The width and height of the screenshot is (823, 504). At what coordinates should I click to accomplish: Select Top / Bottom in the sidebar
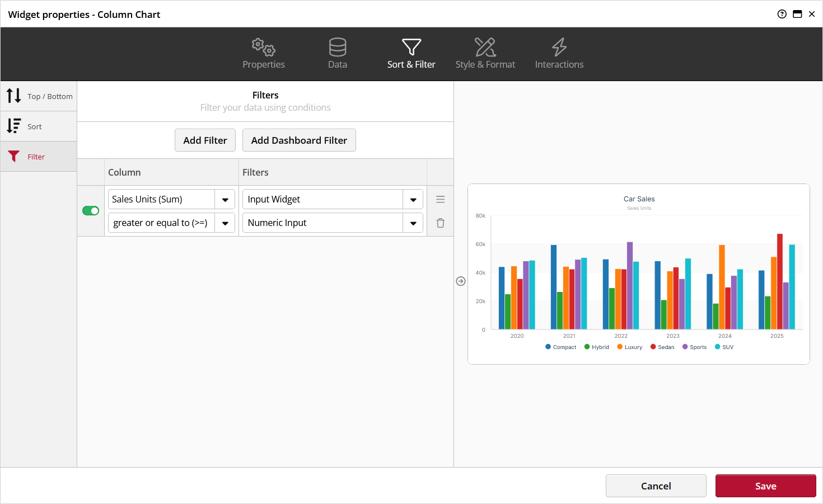click(39, 96)
